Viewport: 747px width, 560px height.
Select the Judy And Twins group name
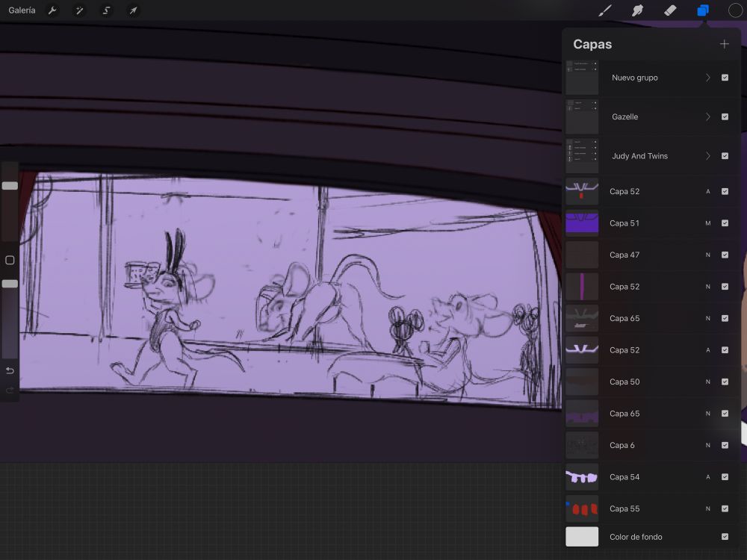pos(640,156)
